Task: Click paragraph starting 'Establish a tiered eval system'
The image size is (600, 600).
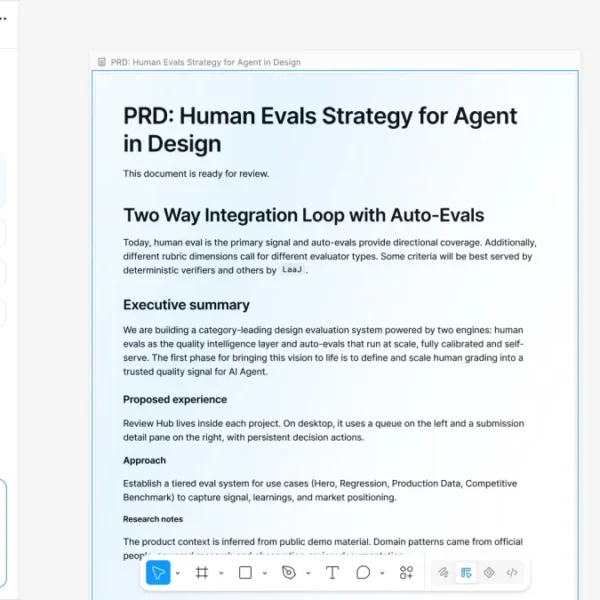Action: pos(320,491)
